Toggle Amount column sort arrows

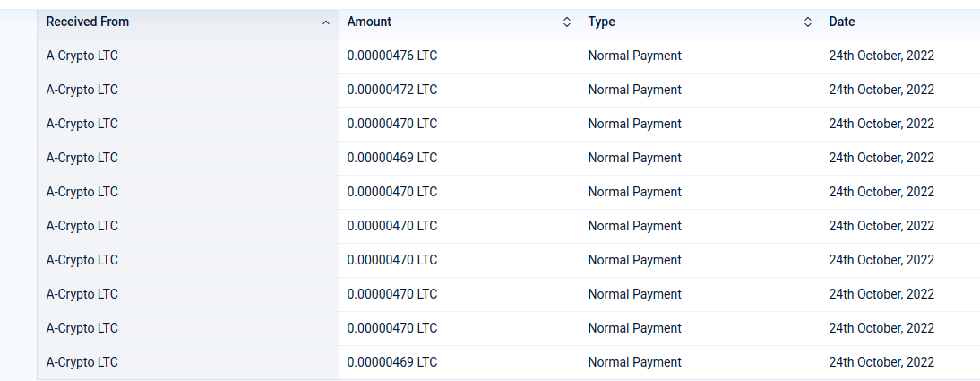(x=566, y=22)
